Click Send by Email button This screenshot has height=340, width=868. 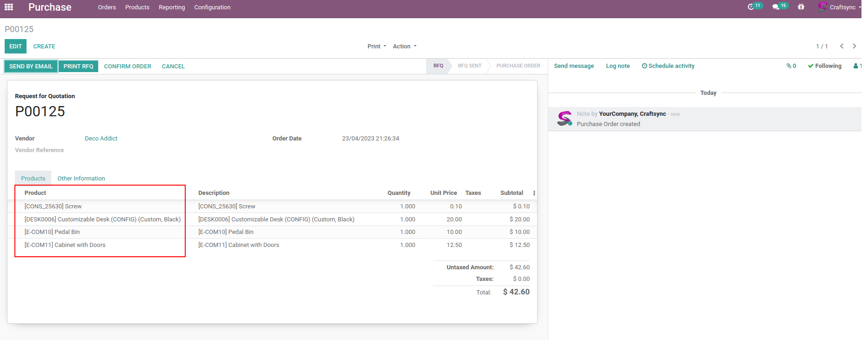pyautogui.click(x=31, y=67)
